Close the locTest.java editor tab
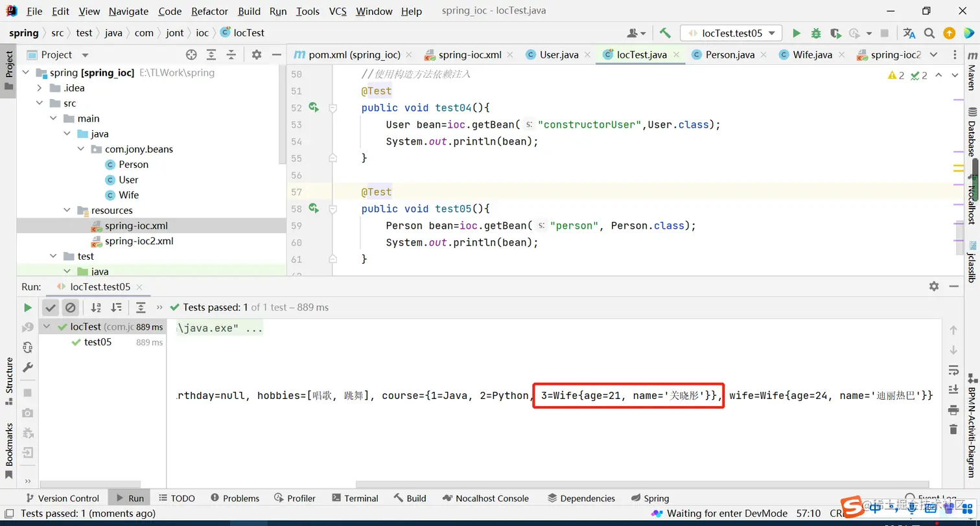The image size is (980, 526). 675,55
